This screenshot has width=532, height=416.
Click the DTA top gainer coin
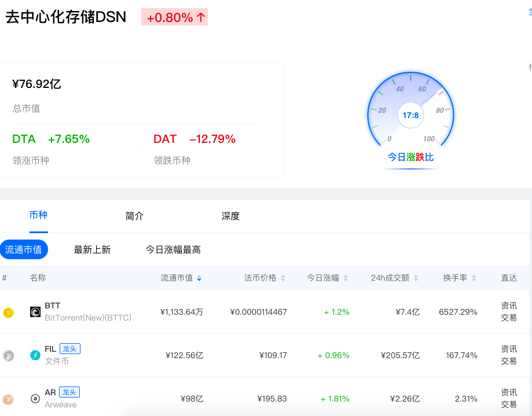tap(24, 139)
